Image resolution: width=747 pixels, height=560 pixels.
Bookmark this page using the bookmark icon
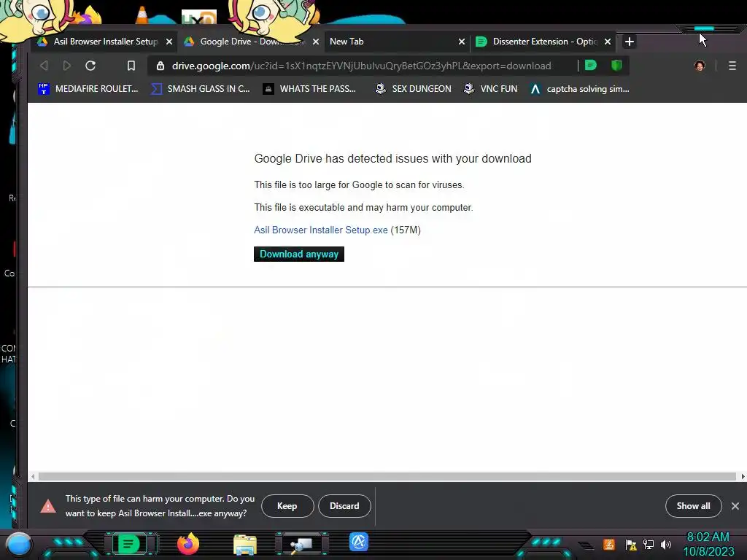tap(131, 66)
